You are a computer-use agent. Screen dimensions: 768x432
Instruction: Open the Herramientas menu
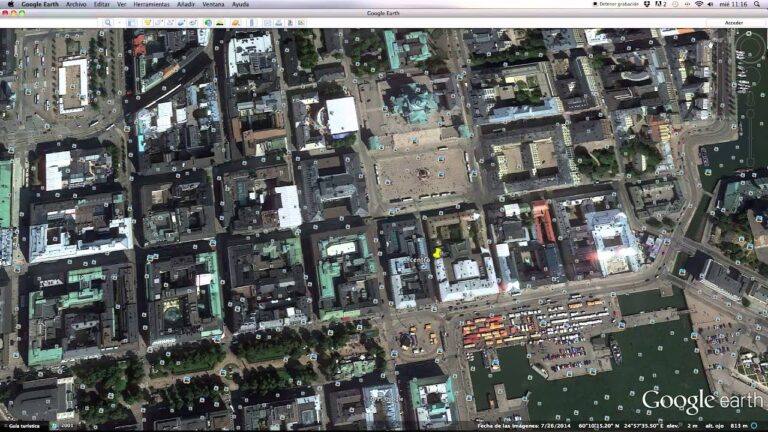(x=151, y=4)
